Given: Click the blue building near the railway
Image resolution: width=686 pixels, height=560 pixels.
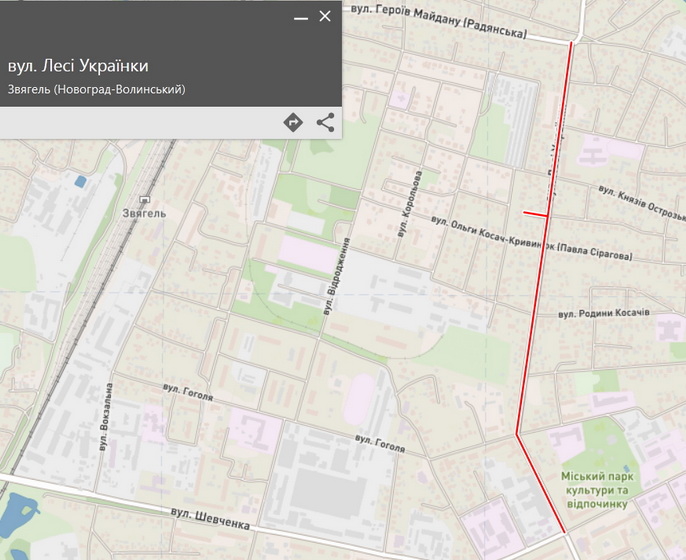Looking at the screenshot, I should coord(79,181).
